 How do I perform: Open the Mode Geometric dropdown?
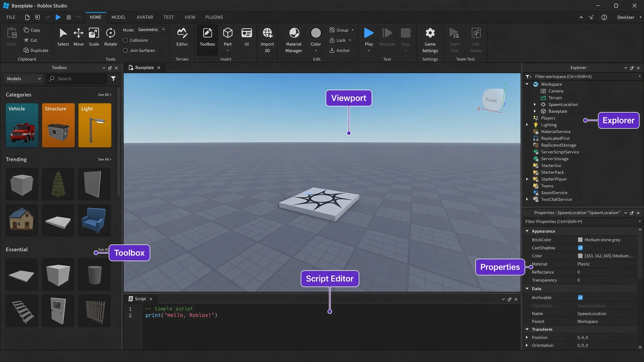(151, 30)
